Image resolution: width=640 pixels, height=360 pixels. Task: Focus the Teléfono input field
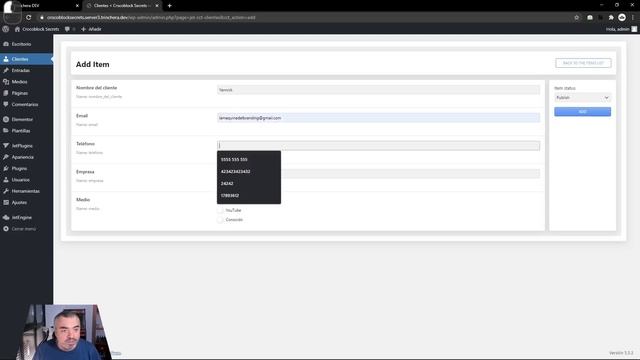click(378, 146)
